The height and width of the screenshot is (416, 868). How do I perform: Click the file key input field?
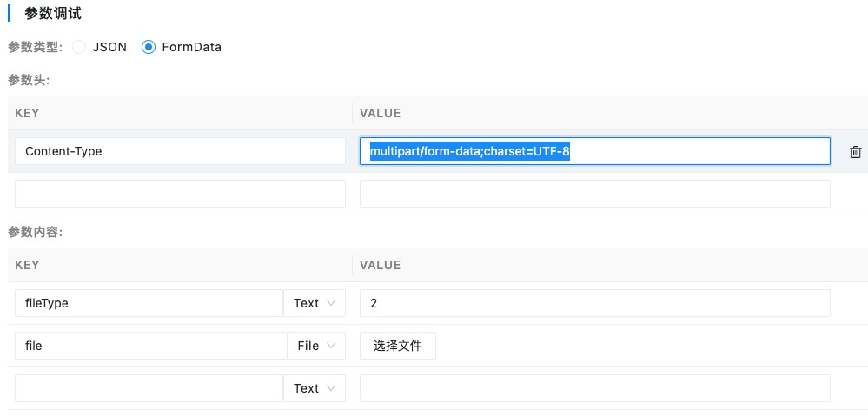point(151,346)
